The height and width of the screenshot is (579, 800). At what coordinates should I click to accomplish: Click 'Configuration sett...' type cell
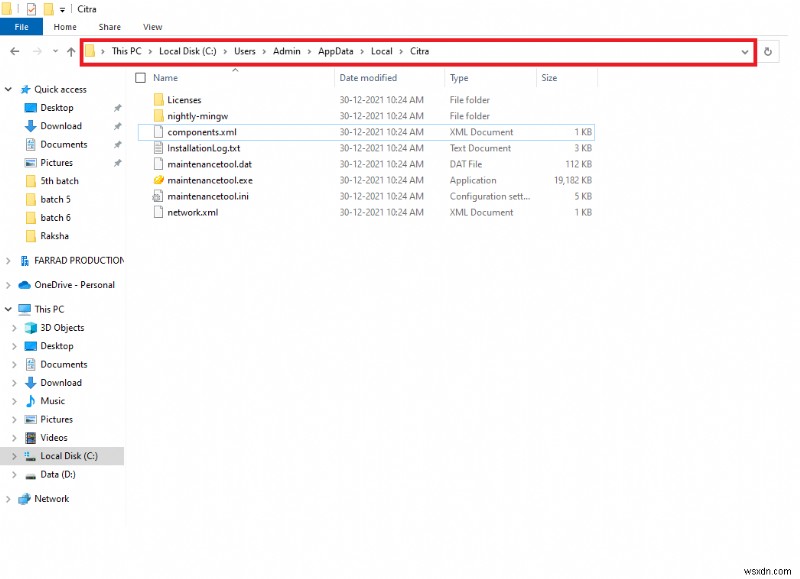[x=489, y=196]
